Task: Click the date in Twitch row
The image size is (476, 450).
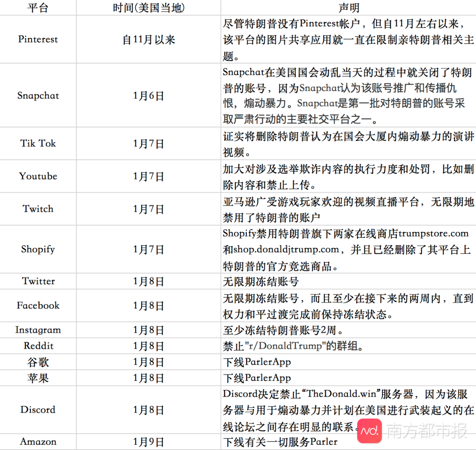Action: tap(149, 210)
